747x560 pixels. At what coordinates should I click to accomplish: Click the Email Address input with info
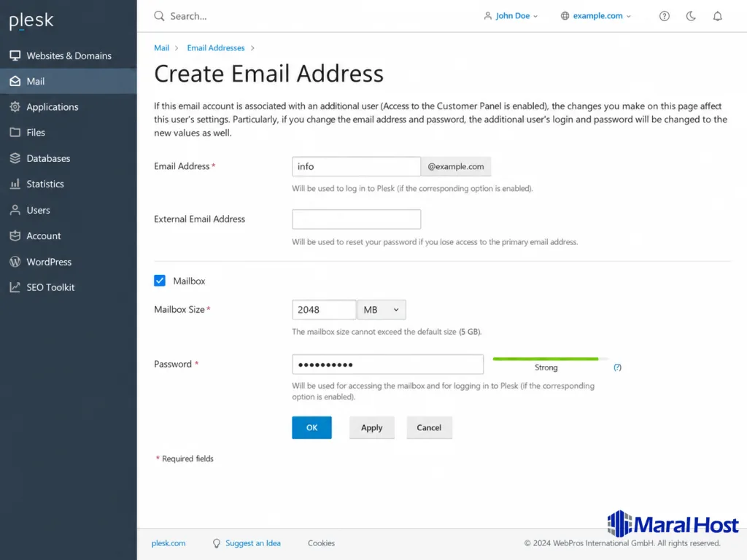click(356, 166)
